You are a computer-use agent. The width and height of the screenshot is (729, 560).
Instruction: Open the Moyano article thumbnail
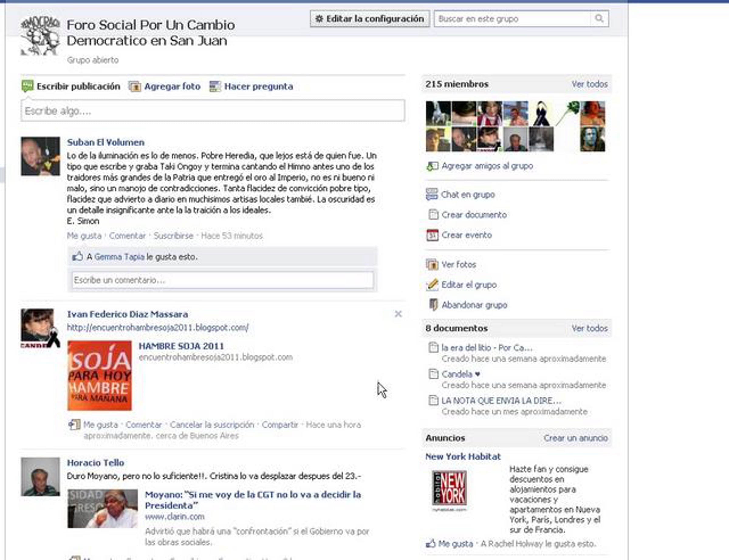(x=102, y=508)
